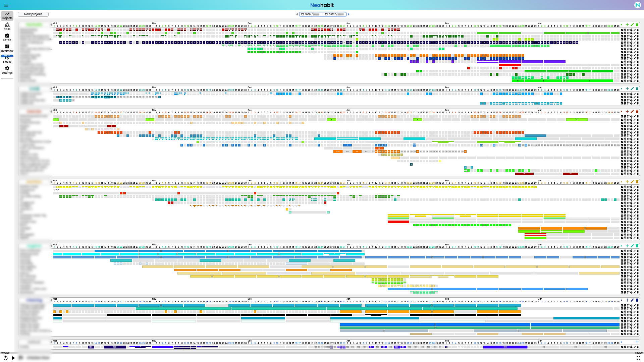Start playback with the bottom play button
Viewport: 644px width, 362px height.
pos(13,358)
